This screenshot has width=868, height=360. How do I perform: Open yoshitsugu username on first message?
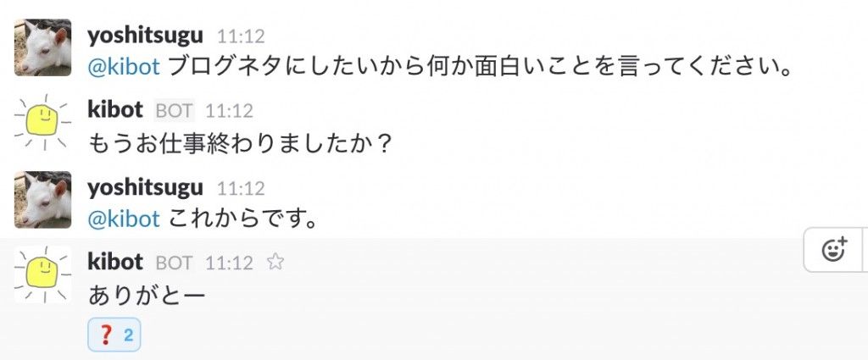click(x=146, y=36)
